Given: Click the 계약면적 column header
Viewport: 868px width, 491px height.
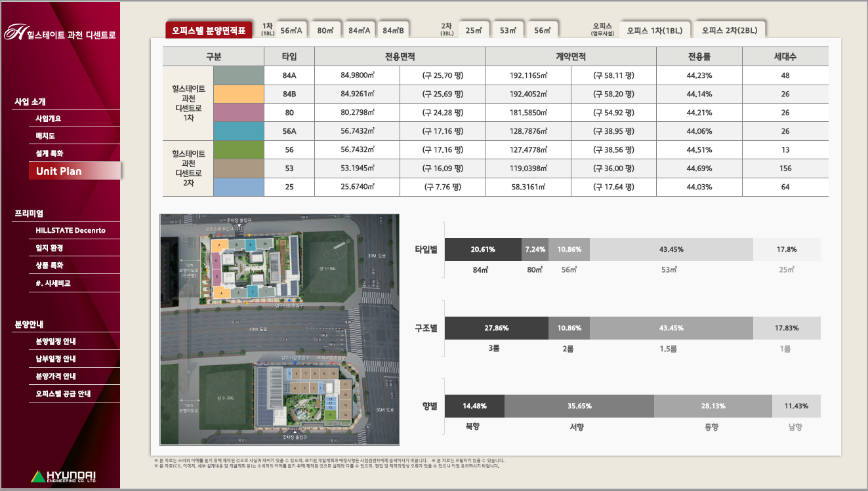Looking at the screenshot, I should point(570,57).
